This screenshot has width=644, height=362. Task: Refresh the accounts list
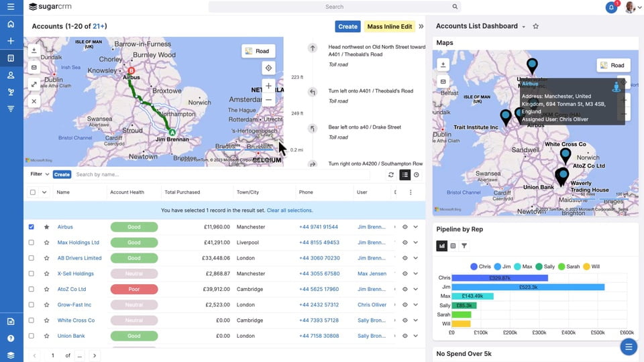pos(391,175)
